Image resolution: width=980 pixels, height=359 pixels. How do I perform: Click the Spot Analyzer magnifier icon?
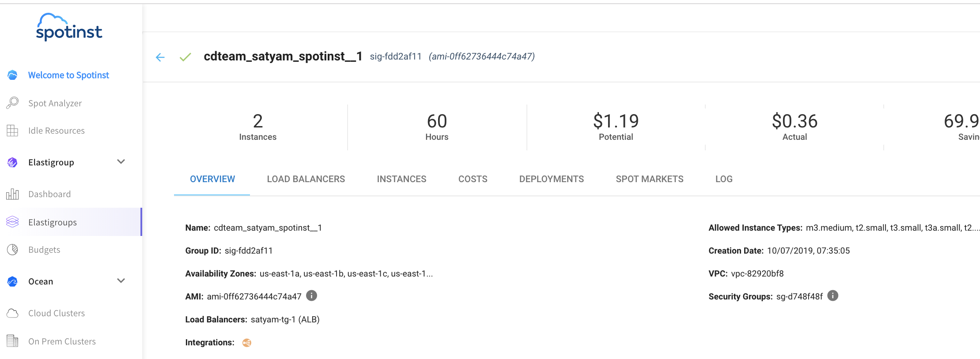pyautogui.click(x=12, y=103)
